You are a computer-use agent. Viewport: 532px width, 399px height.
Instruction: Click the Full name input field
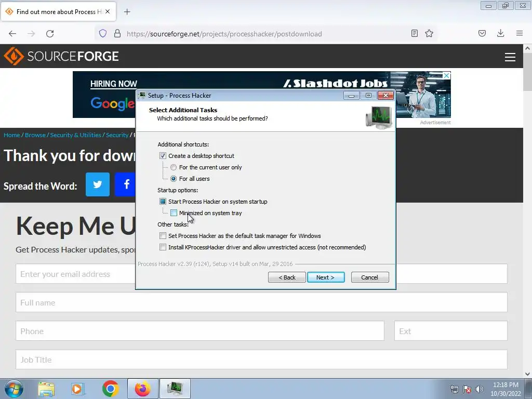262,302
